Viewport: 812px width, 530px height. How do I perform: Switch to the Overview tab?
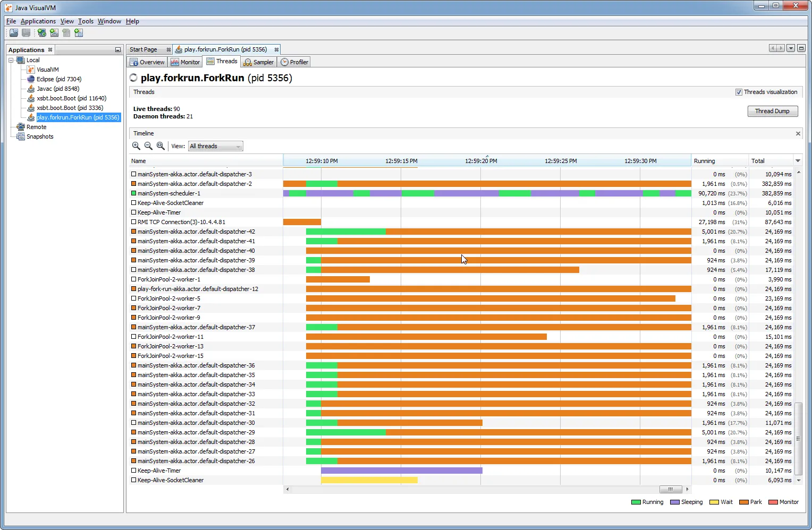coord(147,62)
